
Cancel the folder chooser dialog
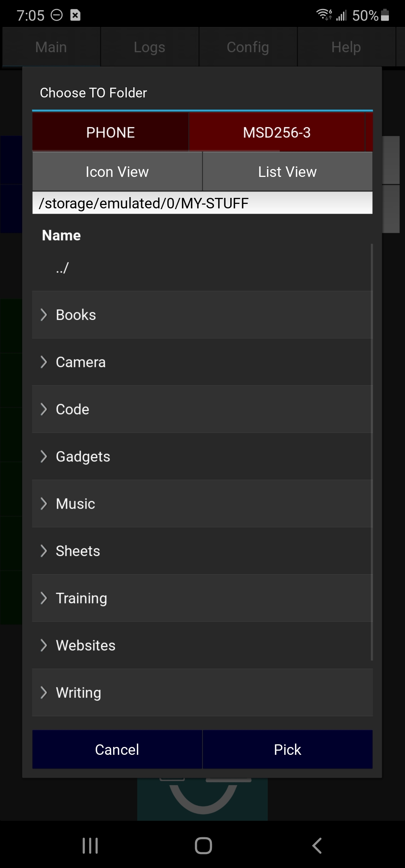tap(117, 750)
